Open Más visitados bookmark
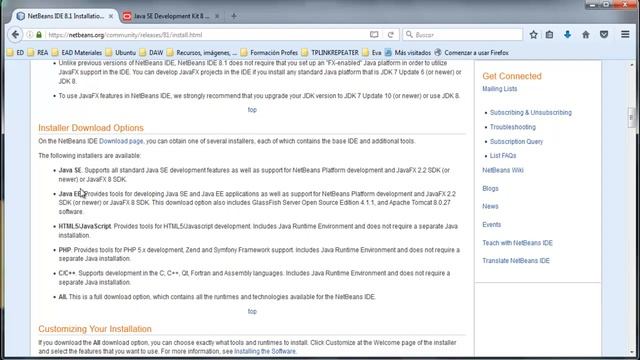The image size is (640, 360). pyautogui.click(x=408, y=53)
